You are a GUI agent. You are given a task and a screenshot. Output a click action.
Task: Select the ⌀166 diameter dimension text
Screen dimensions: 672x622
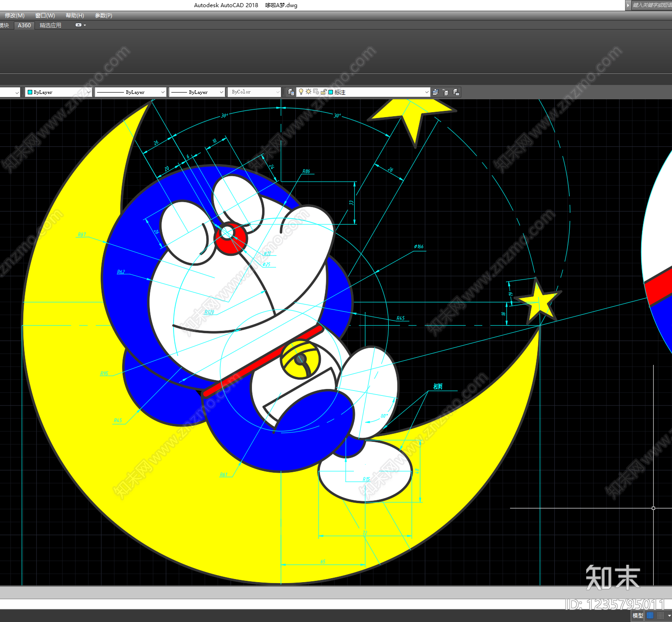point(419,246)
